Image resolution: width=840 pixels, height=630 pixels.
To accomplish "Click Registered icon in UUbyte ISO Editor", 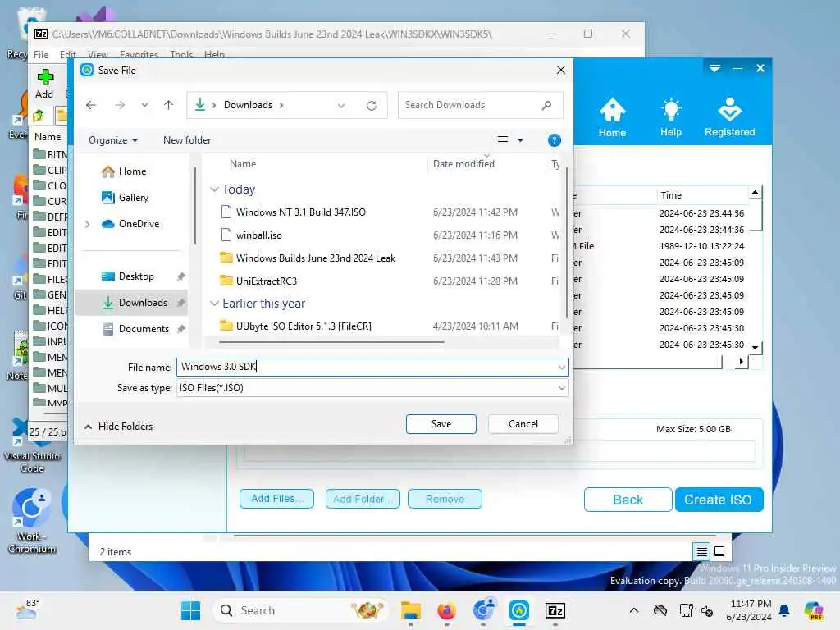I will (729, 117).
